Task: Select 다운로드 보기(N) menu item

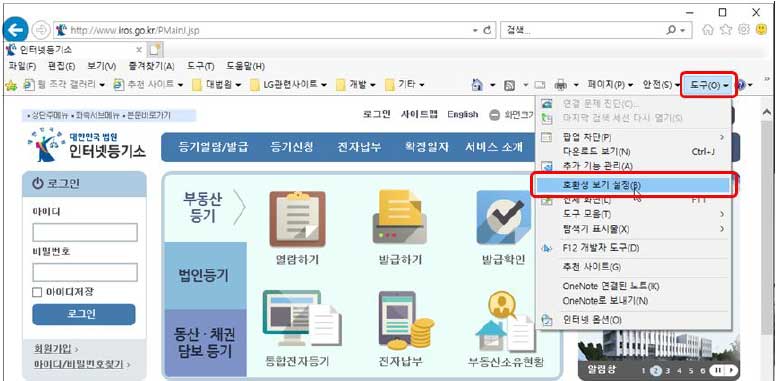Action: pos(634,151)
